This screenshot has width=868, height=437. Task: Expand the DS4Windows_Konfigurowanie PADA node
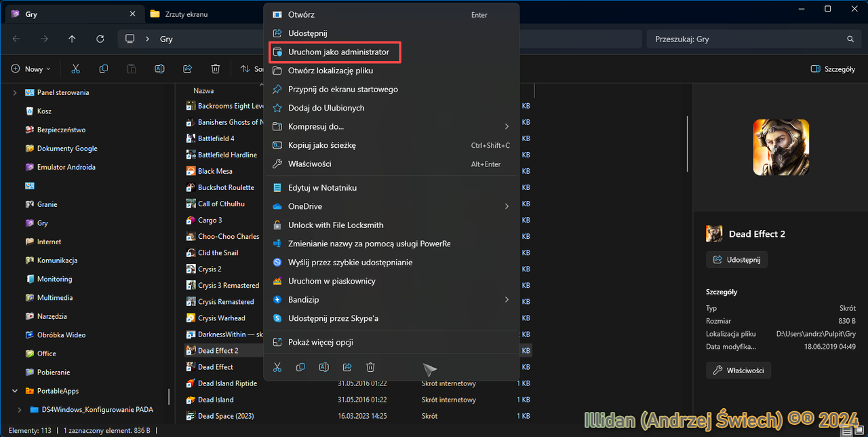tap(21, 410)
